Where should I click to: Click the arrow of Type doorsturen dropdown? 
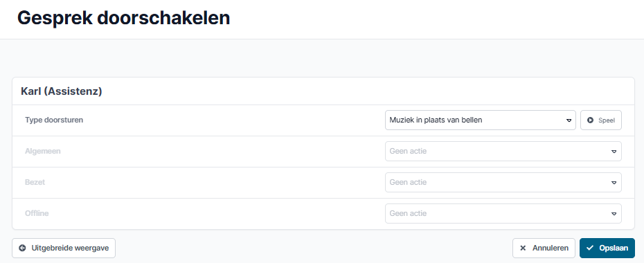pyautogui.click(x=569, y=120)
